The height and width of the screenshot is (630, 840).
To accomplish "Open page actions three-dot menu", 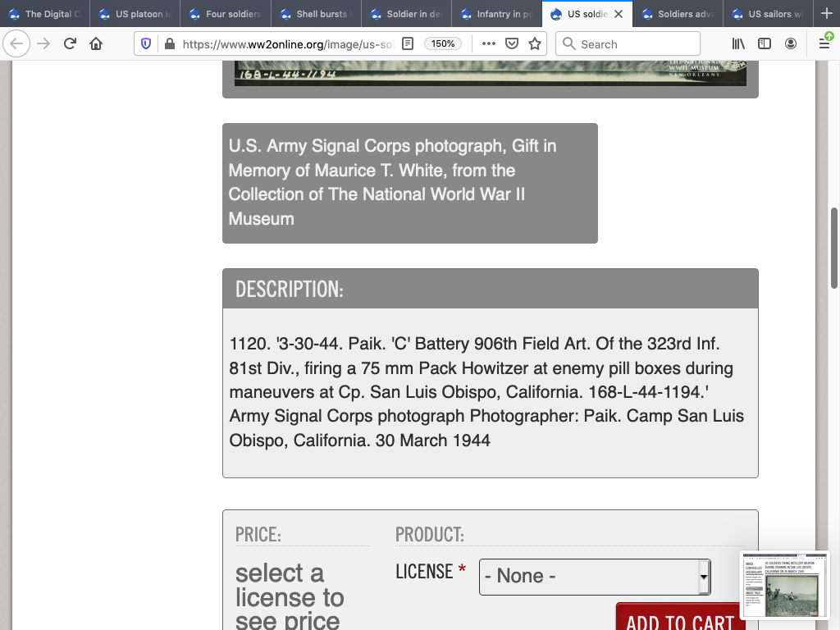I will [x=489, y=43].
